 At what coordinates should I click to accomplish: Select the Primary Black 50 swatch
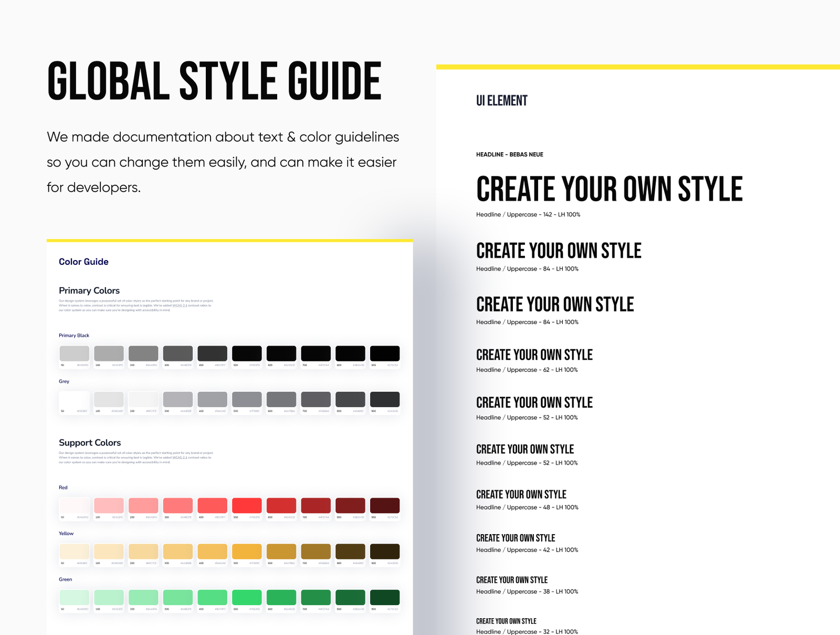click(x=74, y=353)
